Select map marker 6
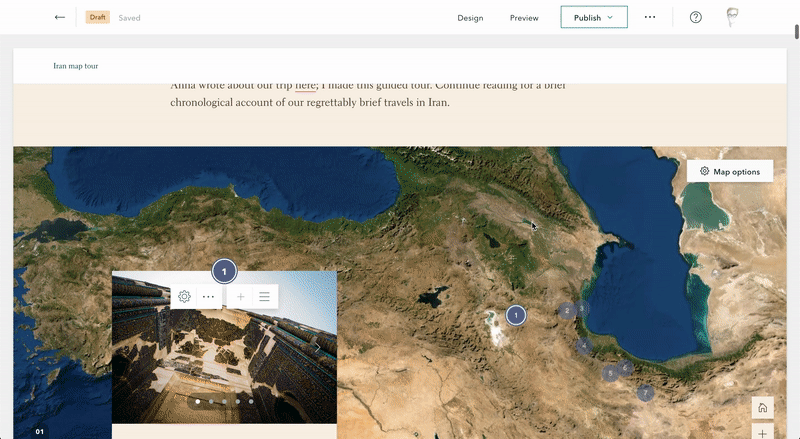This screenshot has width=800, height=439. pyautogui.click(x=626, y=368)
